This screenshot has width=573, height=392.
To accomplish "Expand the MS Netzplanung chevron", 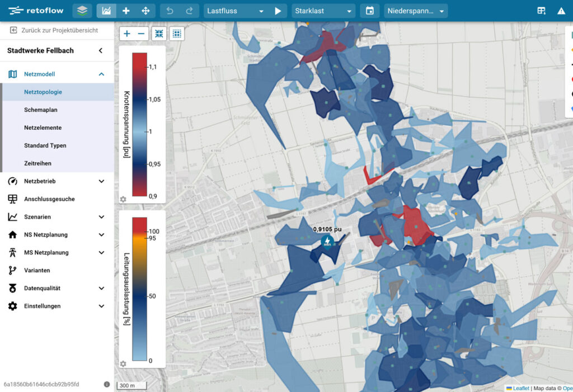I will click(x=101, y=252).
